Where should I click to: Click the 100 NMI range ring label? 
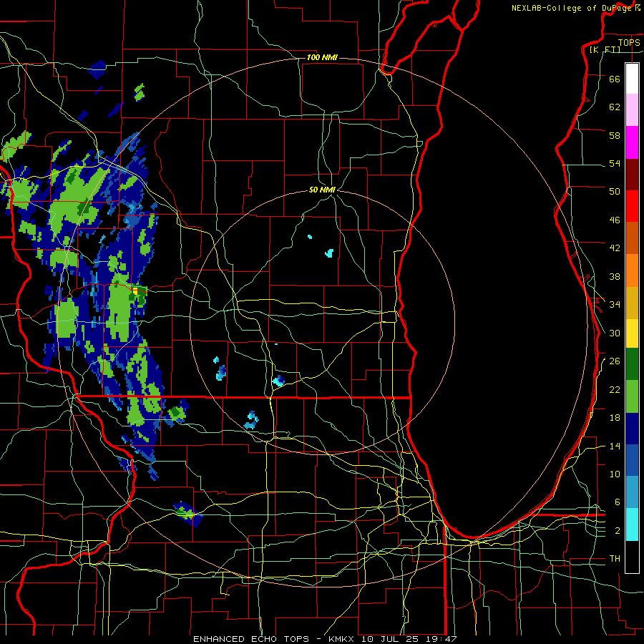(322, 57)
